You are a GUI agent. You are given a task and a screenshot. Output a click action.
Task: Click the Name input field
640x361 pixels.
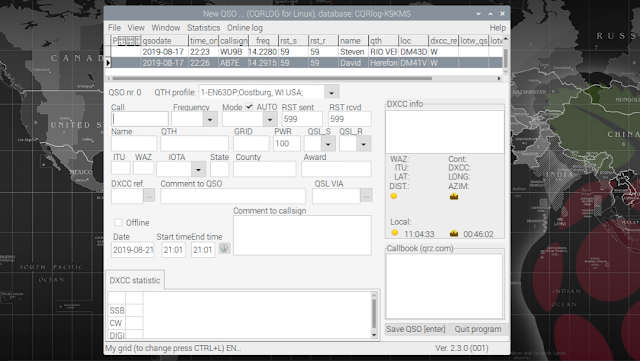point(134,144)
